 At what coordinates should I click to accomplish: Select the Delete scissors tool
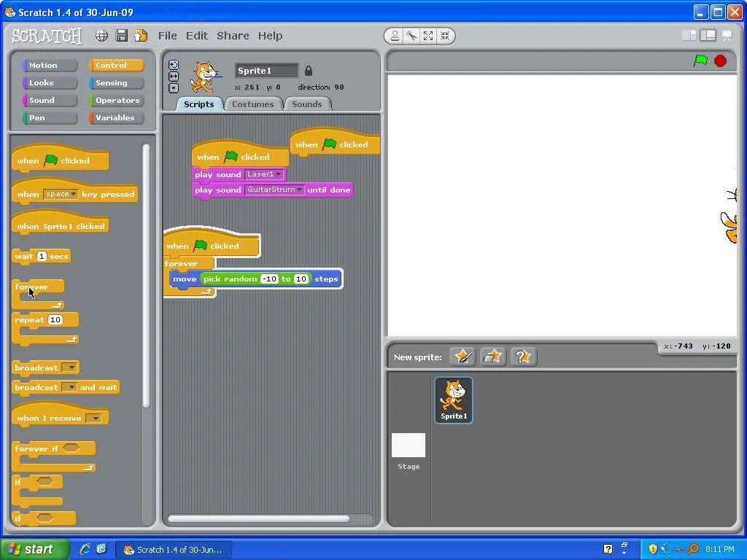411,36
